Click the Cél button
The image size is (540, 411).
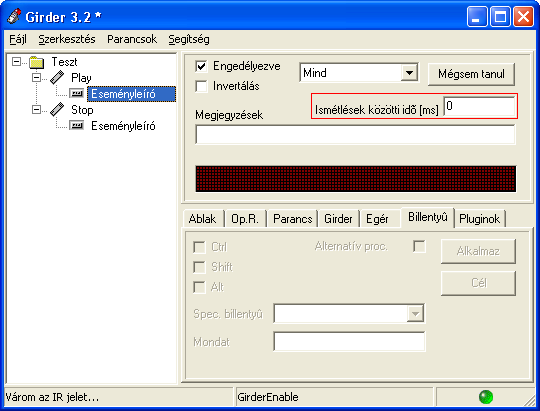(478, 283)
